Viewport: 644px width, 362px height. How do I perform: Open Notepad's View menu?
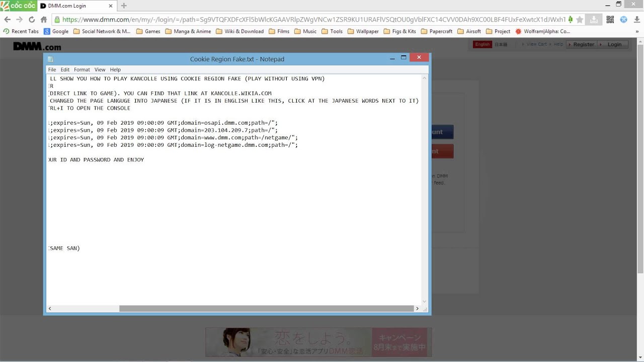point(100,70)
